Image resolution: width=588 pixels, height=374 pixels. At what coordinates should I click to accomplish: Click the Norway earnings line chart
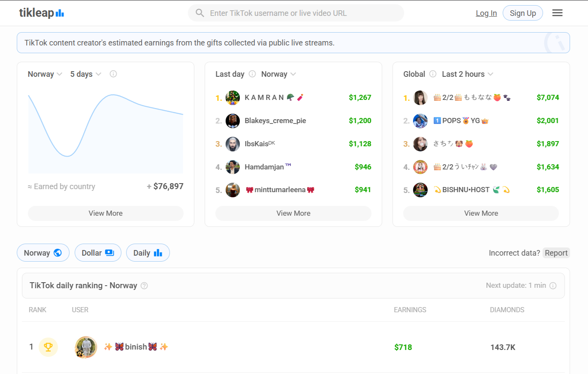(x=106, y=133)
